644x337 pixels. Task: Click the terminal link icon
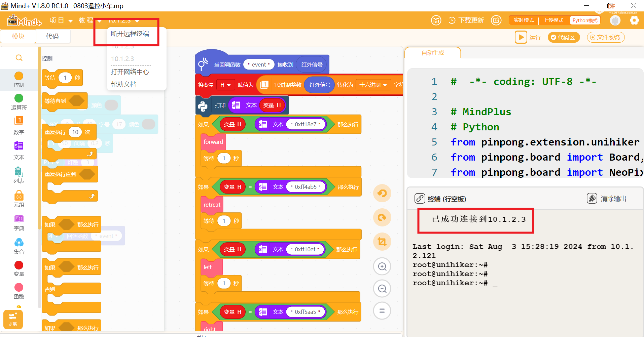click(x=420, y=199)
